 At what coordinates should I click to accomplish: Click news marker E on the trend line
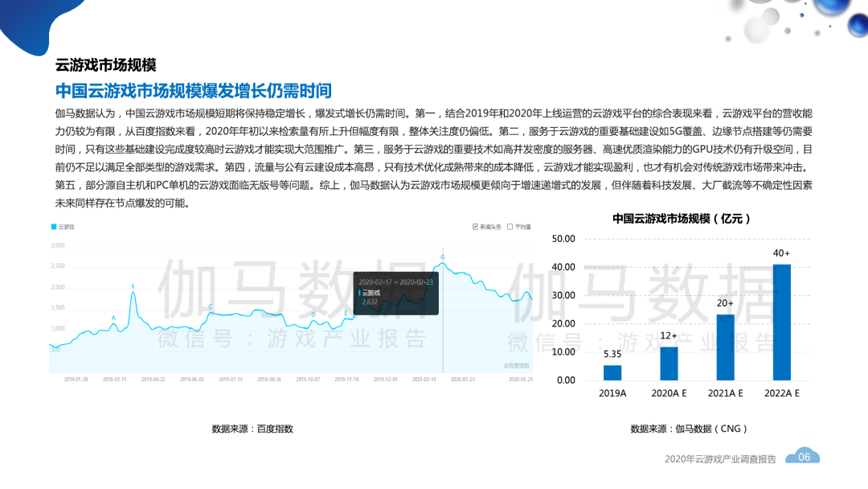point(346,312)
